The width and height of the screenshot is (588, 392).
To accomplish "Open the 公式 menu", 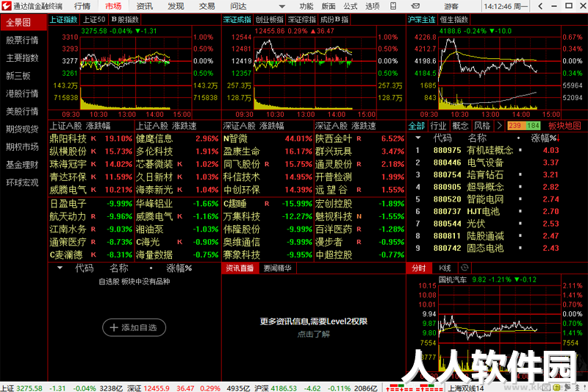I will pos(351,6).
